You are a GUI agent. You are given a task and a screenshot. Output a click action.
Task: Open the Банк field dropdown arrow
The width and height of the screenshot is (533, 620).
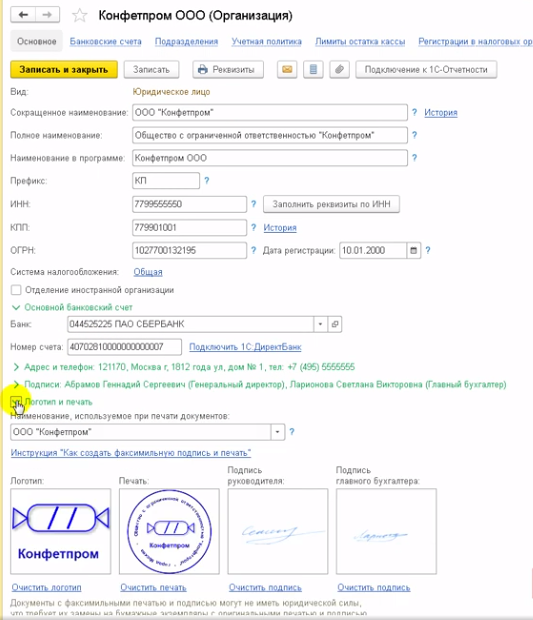[x=320, y=324]
